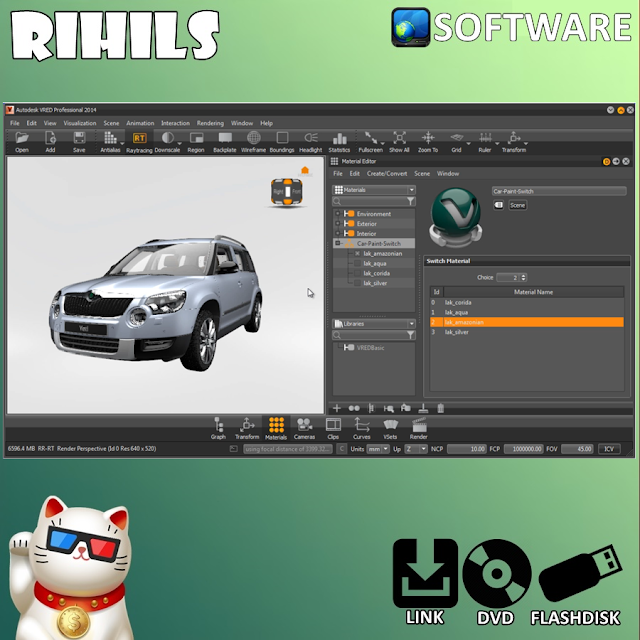Click the delete trash icon in Material Editor

point(440,408)
